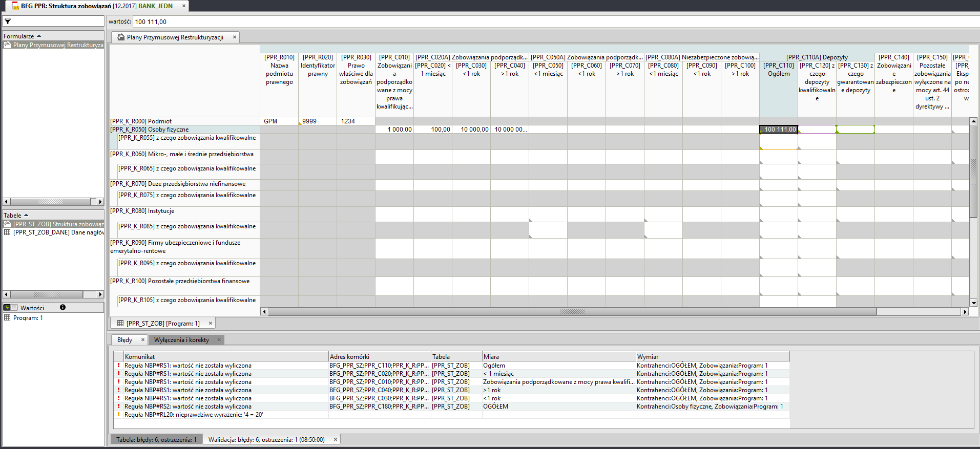
Task: Click red error icon of PPR_C180 rule row
Action: pyautogui.click(x=118, y=407)
